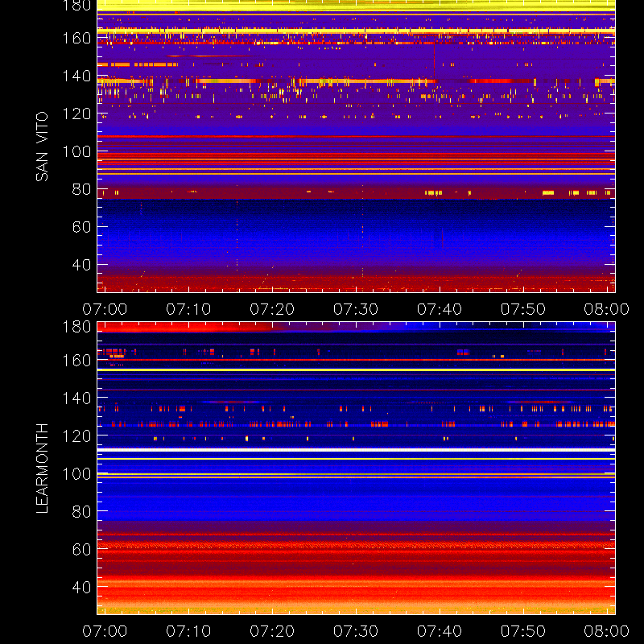Click inside the San Vito spectrogram plot
Image resolution: width=644 pixels, height=644 pixels.
356,147
